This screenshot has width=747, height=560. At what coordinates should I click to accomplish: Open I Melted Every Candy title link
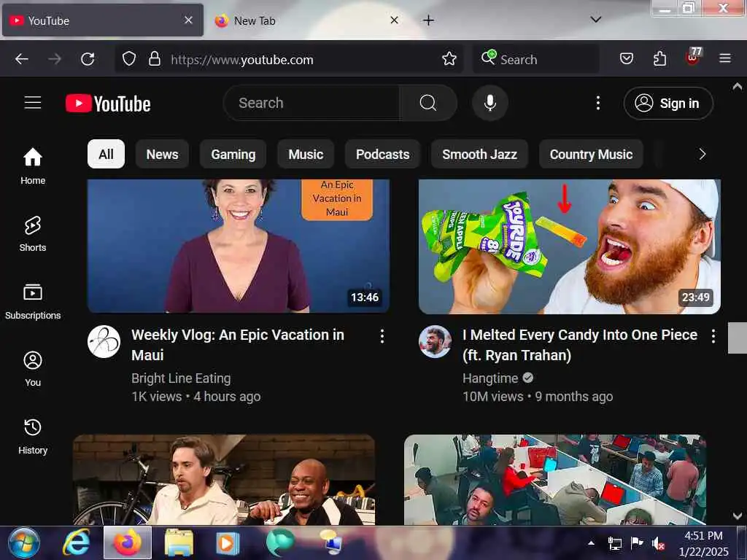[580, 345]
